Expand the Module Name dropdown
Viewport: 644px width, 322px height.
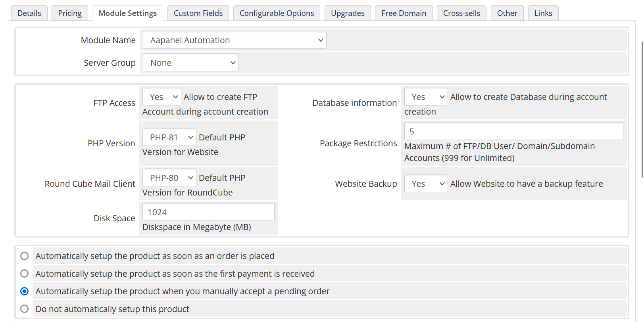coord(235,40)
